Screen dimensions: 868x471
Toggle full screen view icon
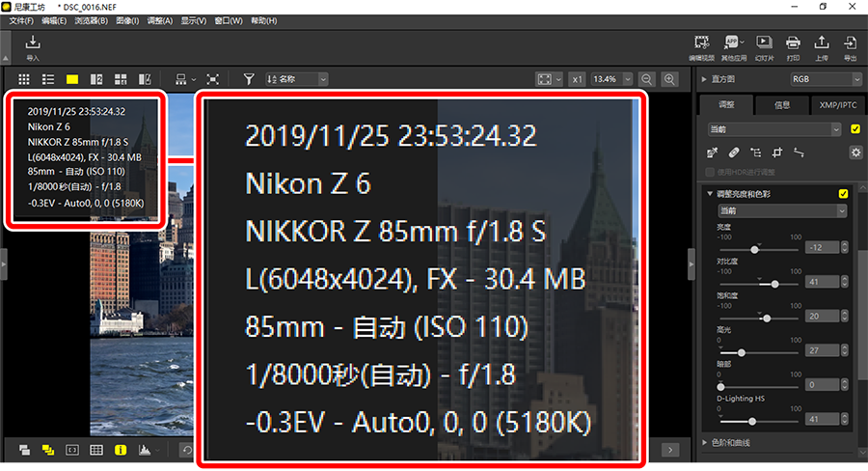[x=212, y=79]
